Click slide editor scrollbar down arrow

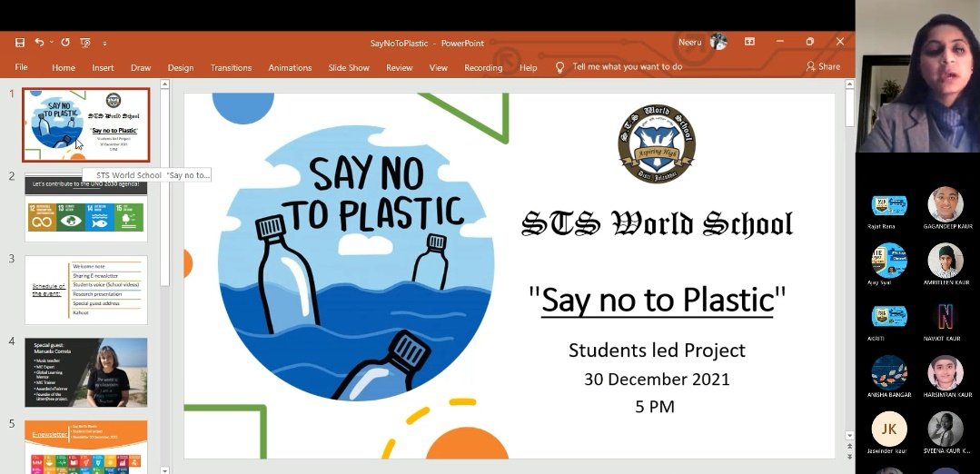tap(849, 435)
